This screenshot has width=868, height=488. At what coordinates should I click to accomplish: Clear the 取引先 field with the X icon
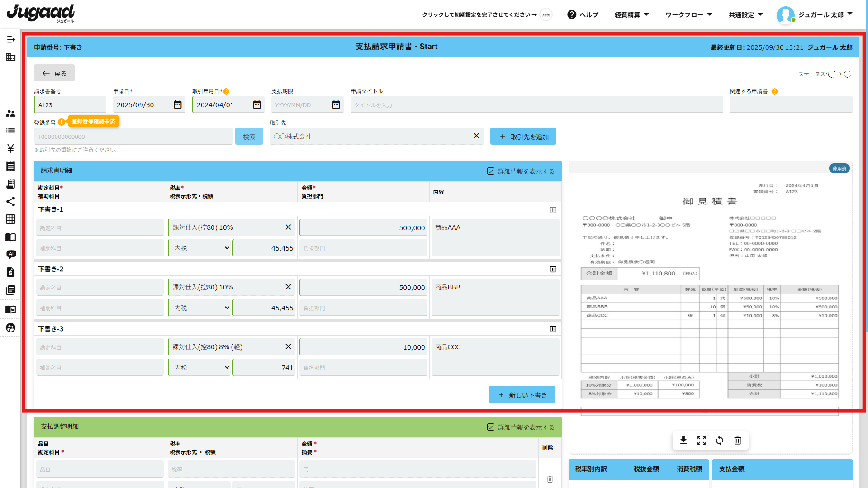coord(476,136)
